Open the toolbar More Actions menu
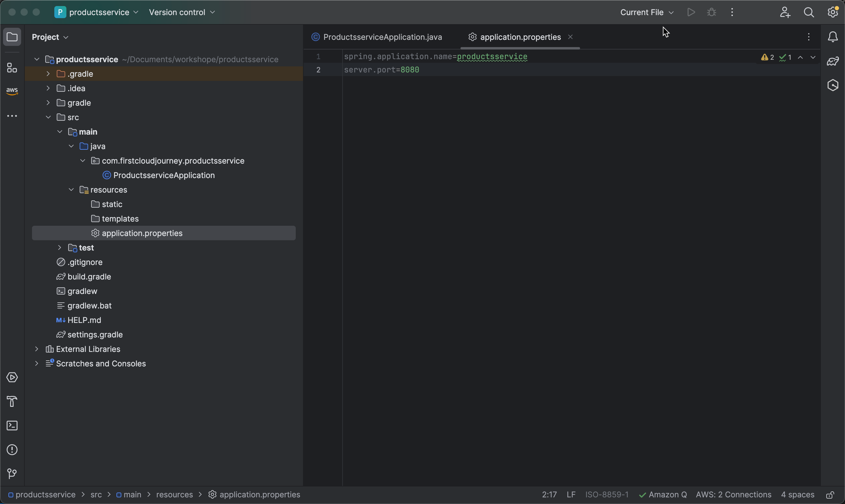 [x=732, y=12]
